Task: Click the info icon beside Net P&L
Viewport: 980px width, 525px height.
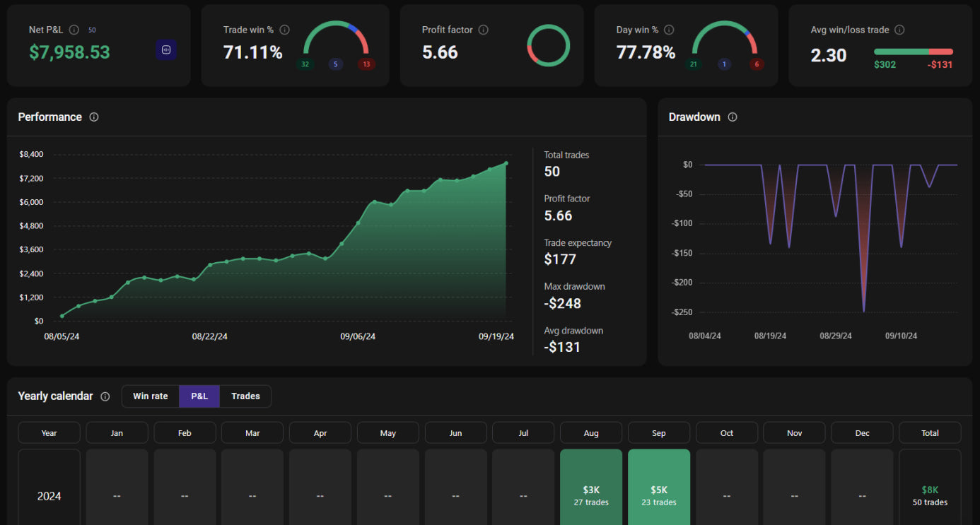Action: click(x=74, y=30)
